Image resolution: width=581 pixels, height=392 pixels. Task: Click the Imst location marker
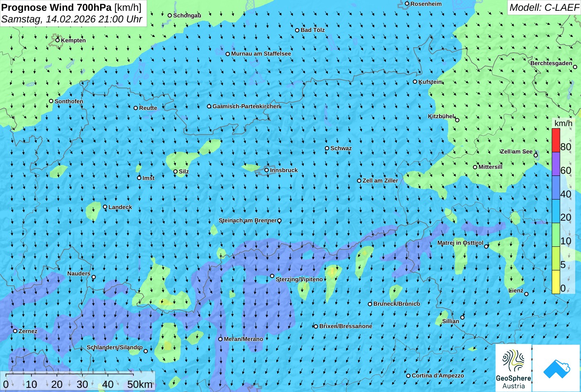(139, 178)
